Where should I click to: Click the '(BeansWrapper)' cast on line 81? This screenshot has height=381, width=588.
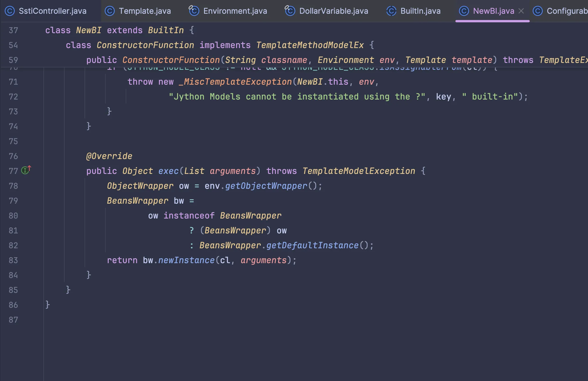(x=235, y=231)
